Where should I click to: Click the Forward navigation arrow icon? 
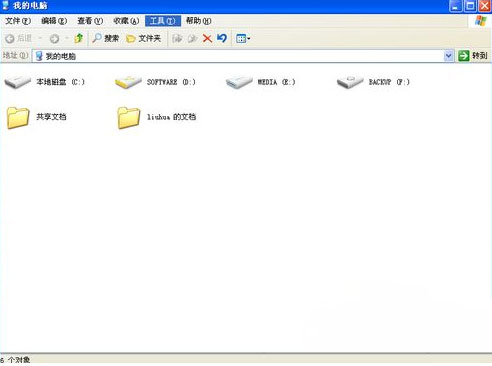pos(54,39)
